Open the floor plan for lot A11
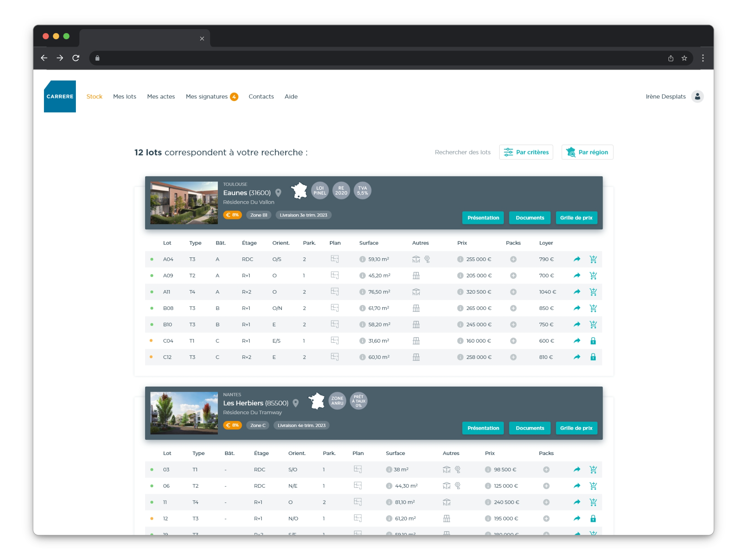 click(335, 291)
